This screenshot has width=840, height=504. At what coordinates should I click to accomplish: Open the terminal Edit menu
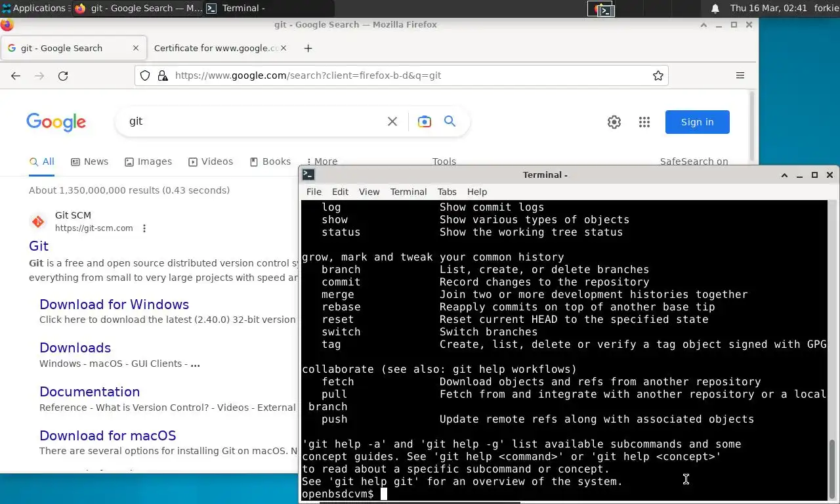tap(340, 192)
